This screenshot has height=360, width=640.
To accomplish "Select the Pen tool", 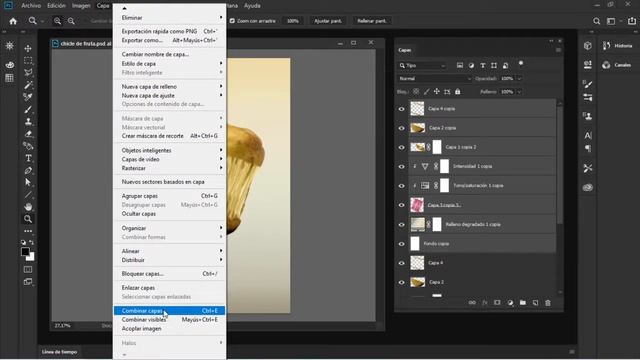I will coord(28,171).
